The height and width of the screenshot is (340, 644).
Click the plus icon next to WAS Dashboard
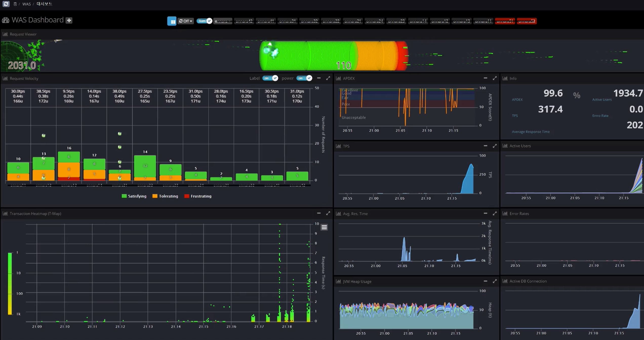coord(69,20)
